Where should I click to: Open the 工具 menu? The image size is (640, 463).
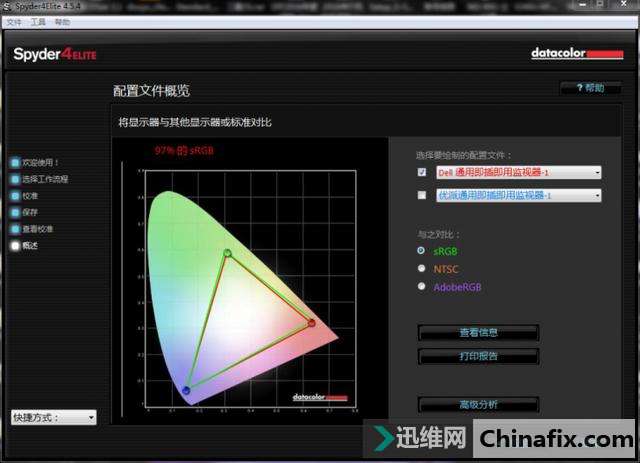click(x=38, y=22)
